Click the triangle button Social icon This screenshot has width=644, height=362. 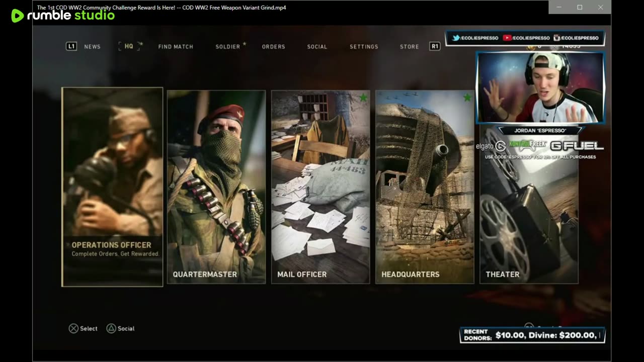111,328
